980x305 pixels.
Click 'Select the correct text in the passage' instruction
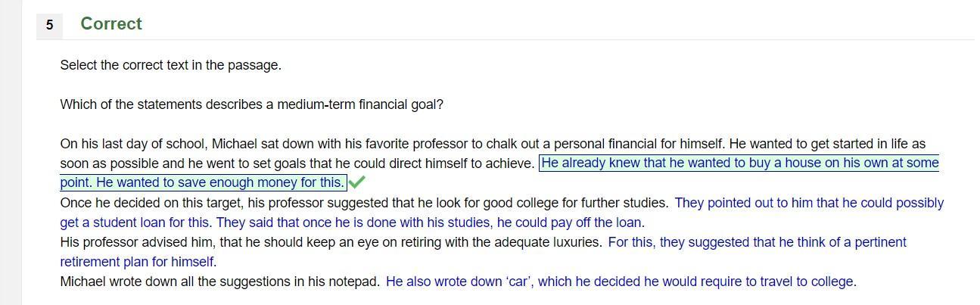(x=171, y=65)
